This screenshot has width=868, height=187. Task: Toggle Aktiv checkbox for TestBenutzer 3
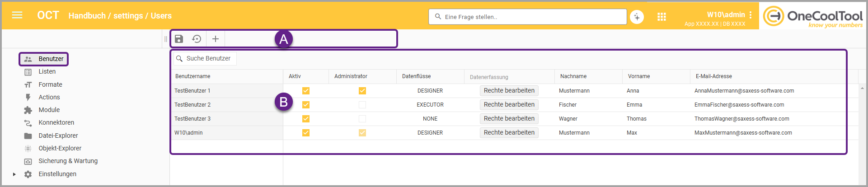pos(306,119)
